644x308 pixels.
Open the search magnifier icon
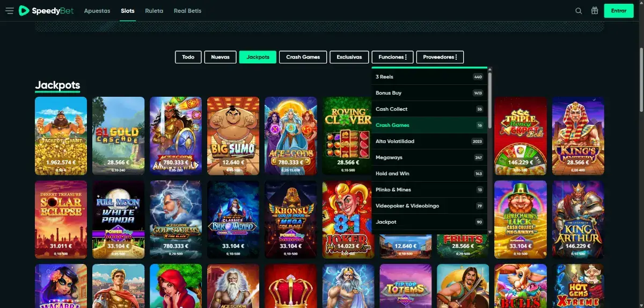579,11
